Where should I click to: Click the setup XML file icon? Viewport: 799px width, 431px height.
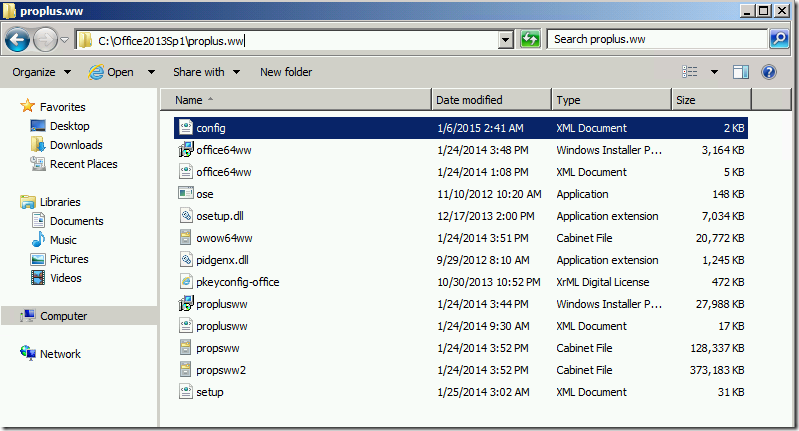pyautogui.click(x=185, y=392)
